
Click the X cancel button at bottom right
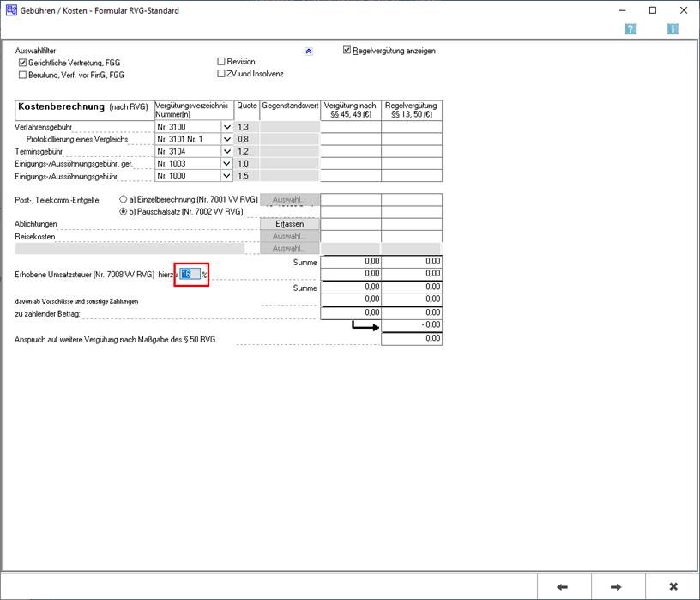tap(673, 586)
